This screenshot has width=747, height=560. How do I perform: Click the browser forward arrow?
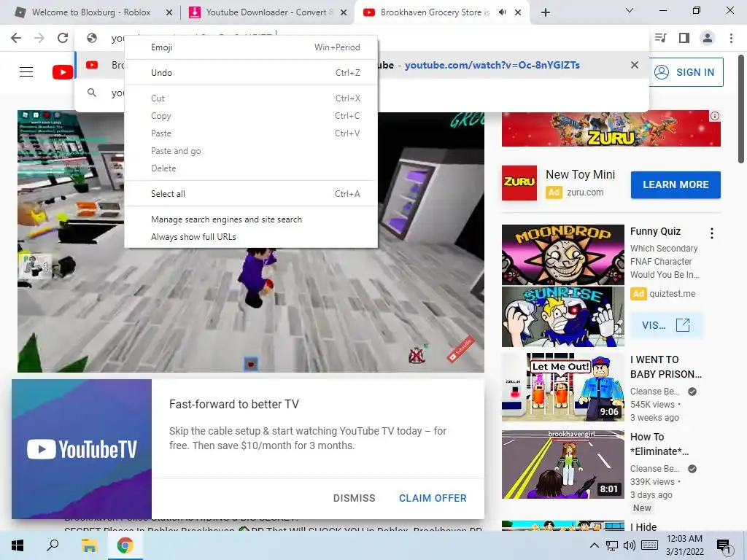pyautogui.click(x=39, y=38)
